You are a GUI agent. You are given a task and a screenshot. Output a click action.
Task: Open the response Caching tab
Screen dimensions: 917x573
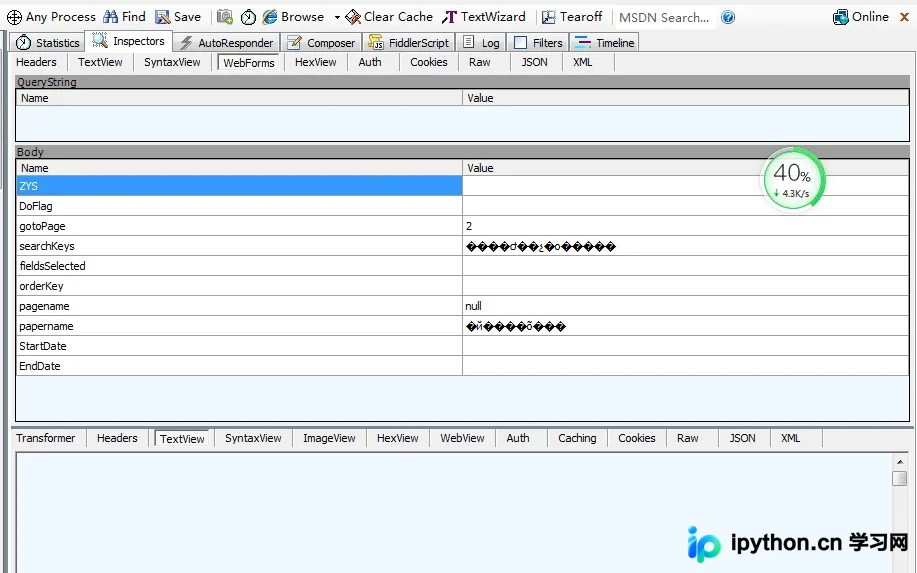coord(577,438)
